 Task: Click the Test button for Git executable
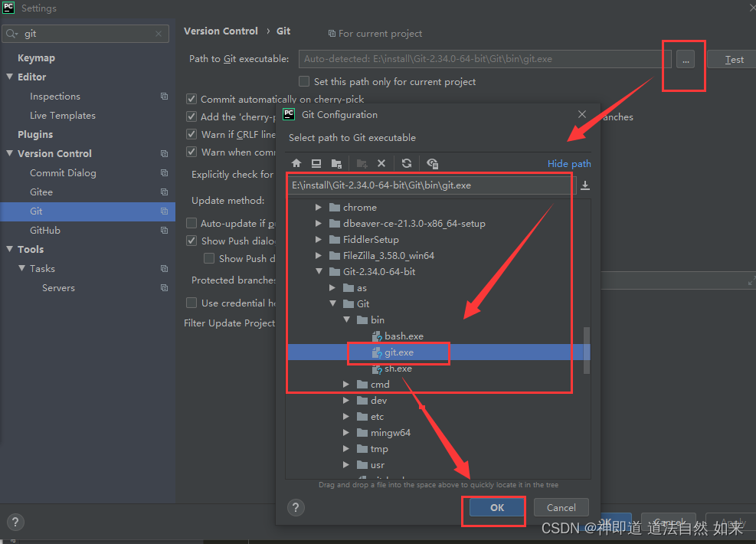point(733,59)
